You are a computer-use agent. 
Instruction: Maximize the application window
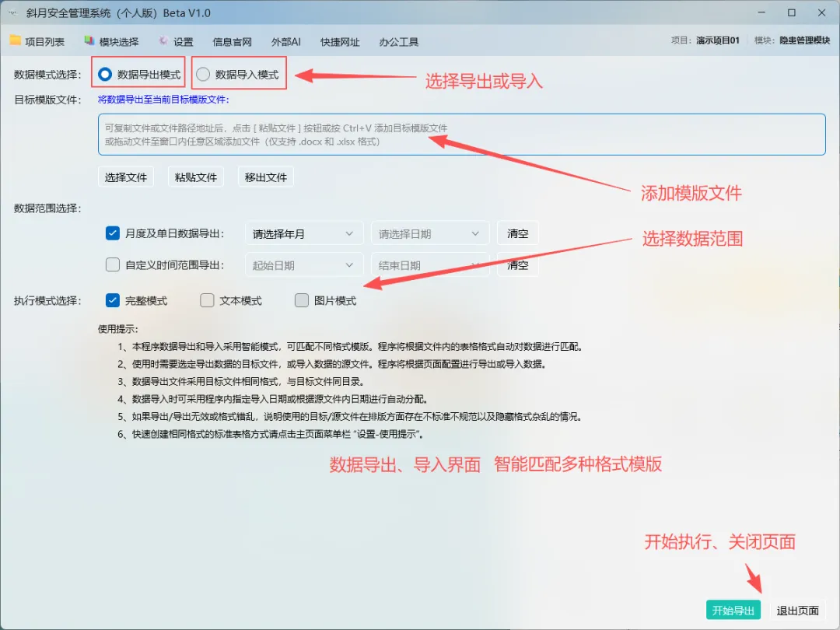pos(792,12)
